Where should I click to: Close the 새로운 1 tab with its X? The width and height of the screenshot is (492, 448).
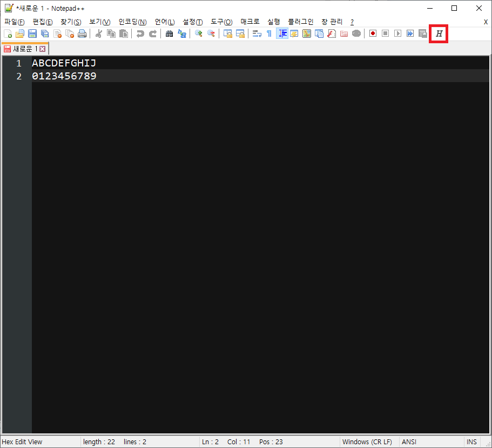(x=42, y=49)
